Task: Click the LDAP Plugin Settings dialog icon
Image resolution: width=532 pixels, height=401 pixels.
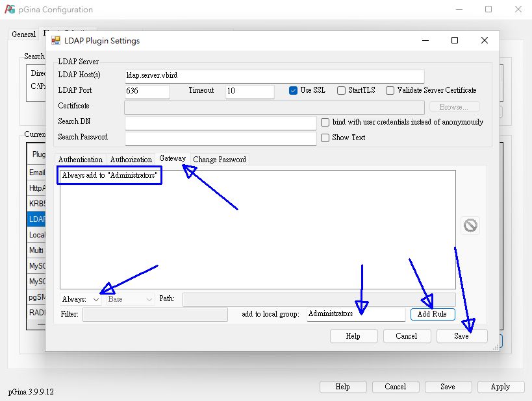Action: (55, 40)
